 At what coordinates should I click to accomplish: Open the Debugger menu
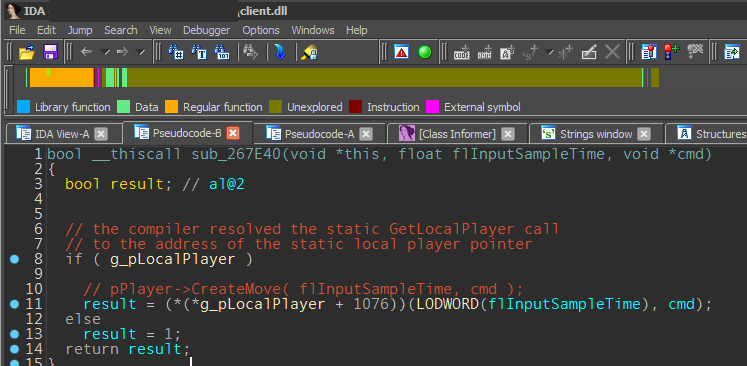(206, 30)
